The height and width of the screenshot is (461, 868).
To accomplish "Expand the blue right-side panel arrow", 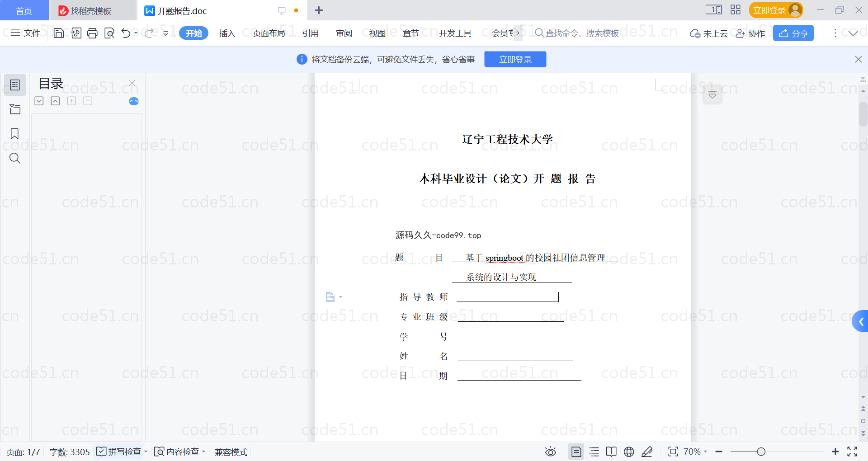I will click(860, 321).
